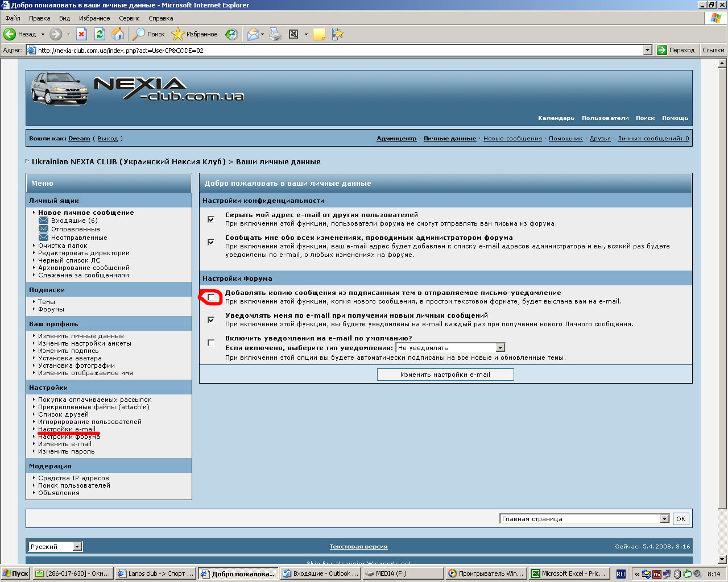Screen dimensions: 728x582
Task: Click the 'Изменить настройки e-mail' button
Action: [445, 375]
